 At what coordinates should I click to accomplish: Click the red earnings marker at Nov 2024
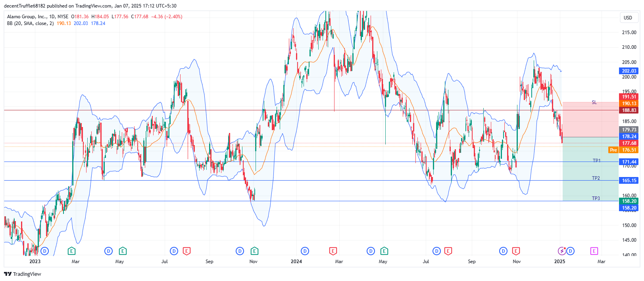coord(516,251)
